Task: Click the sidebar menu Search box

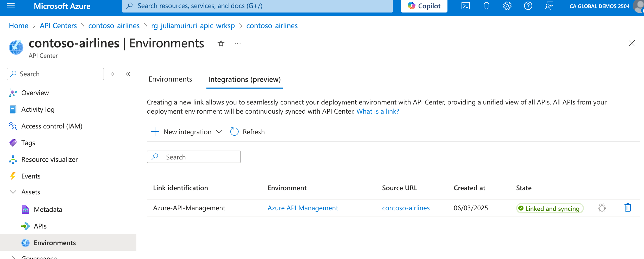Action: [x=55, y=74]
